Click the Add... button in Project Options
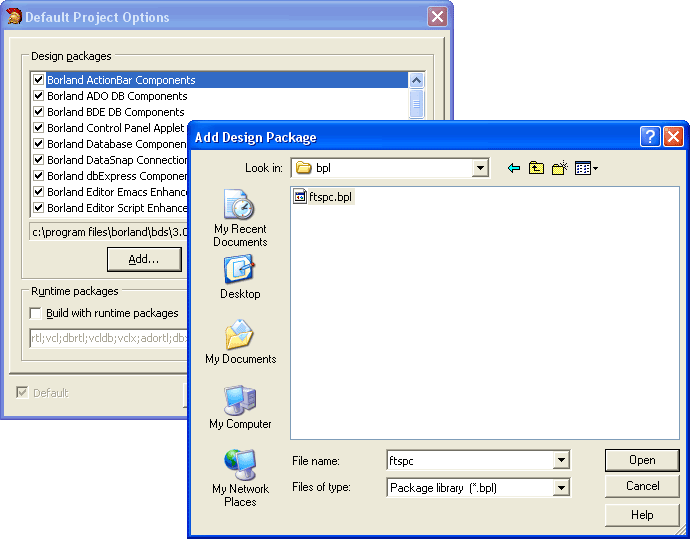 pos(144,259)
